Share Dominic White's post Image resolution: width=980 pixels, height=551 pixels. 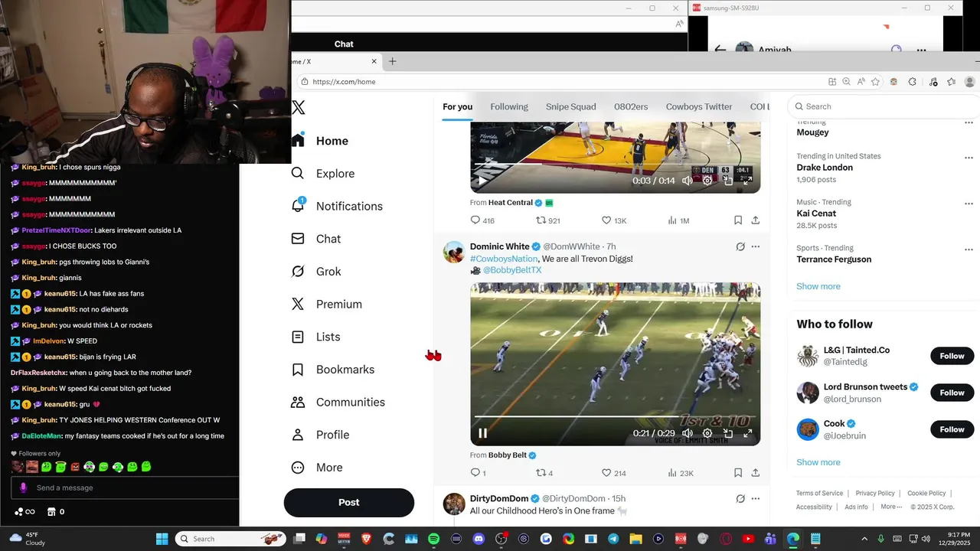pyautogui.click(x=755, y=473)
